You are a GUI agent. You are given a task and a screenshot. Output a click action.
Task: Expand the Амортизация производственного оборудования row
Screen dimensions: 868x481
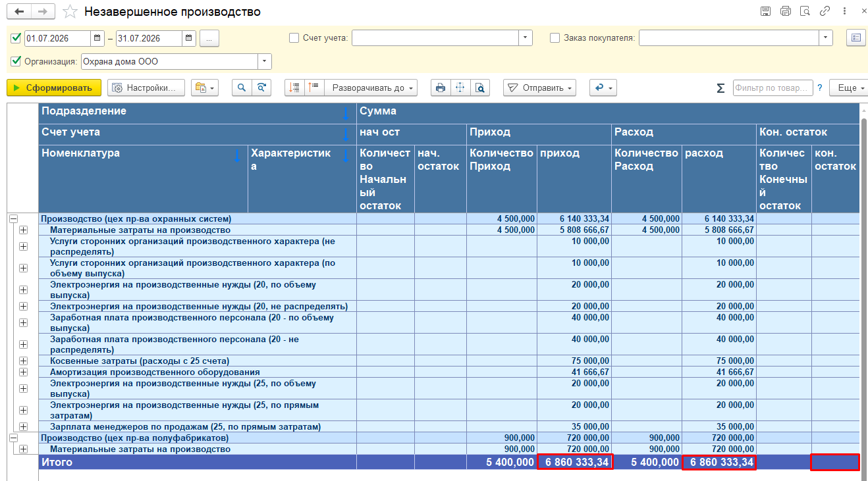(24, 372)
